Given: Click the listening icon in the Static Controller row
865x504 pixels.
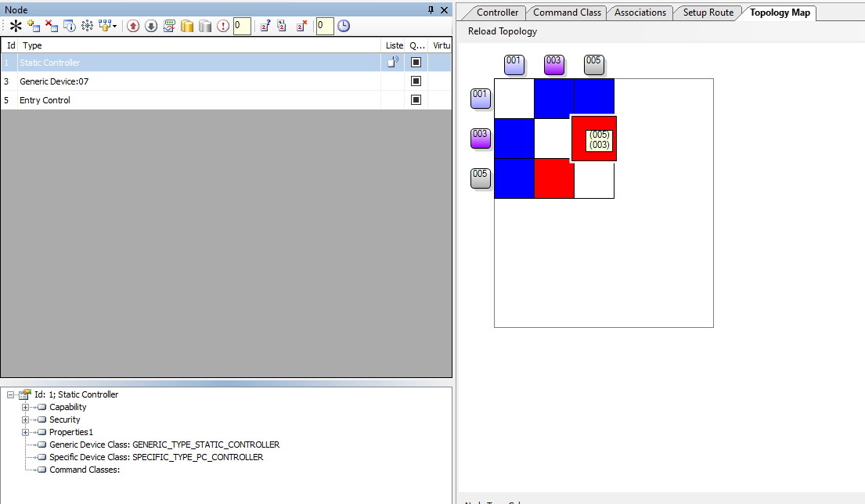Looking at the screenshot, I should 393,62.
